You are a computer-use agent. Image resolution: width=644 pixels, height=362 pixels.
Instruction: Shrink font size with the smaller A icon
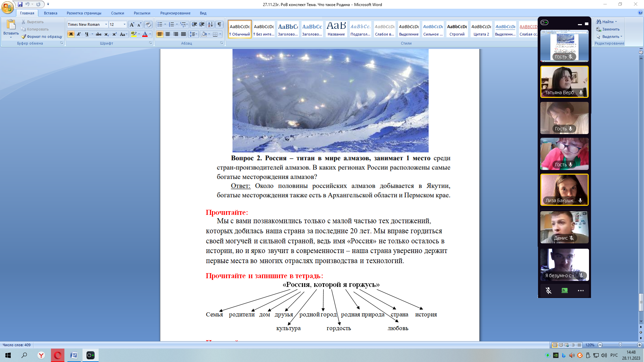[139, 24]
